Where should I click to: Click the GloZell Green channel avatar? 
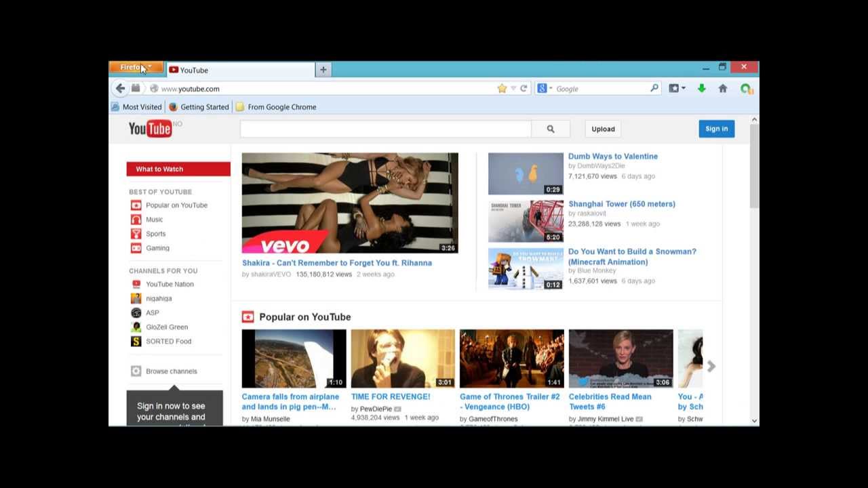click(136, 327)
